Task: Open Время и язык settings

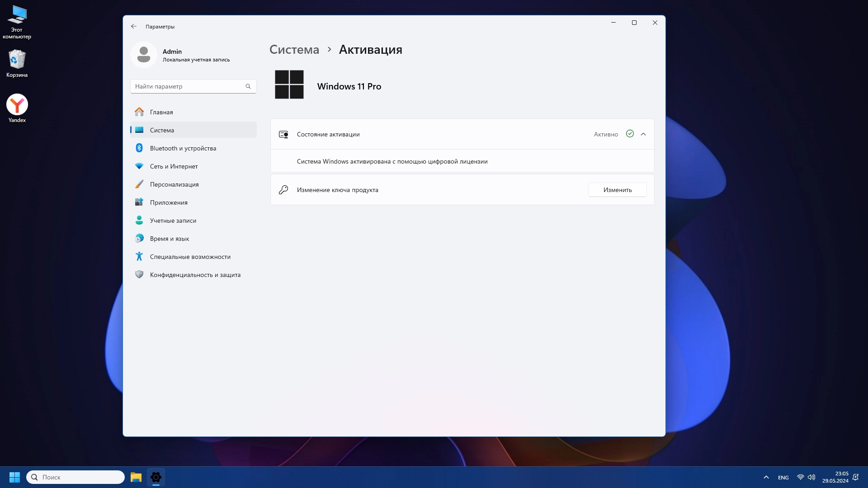Action: [x=169, y=239]
